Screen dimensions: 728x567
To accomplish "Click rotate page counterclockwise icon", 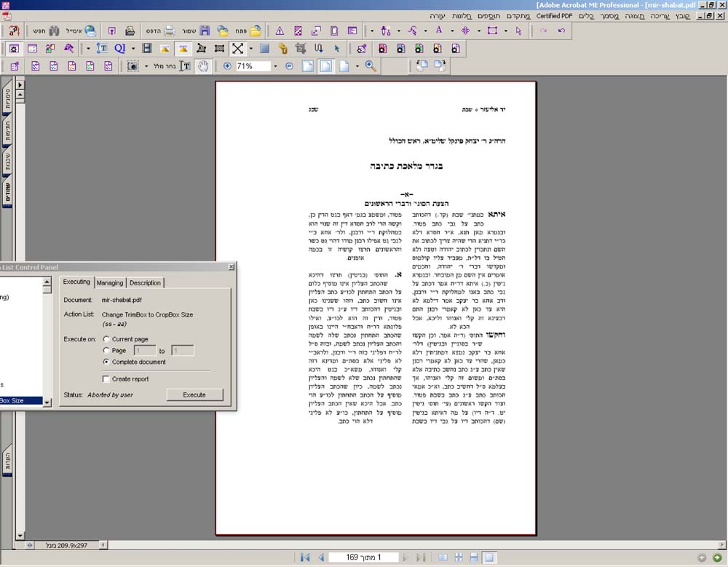I will point(422,66).
